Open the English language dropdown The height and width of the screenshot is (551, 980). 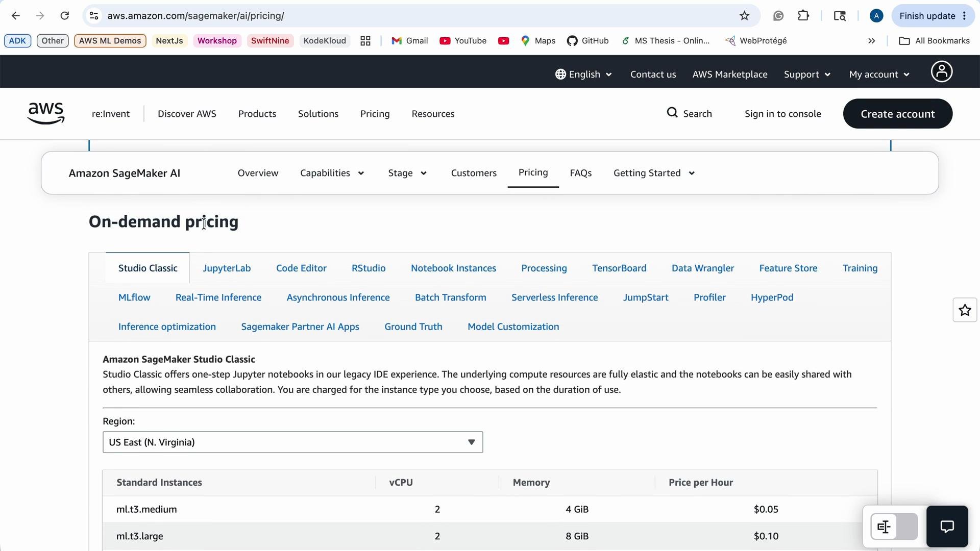[583, 74]
